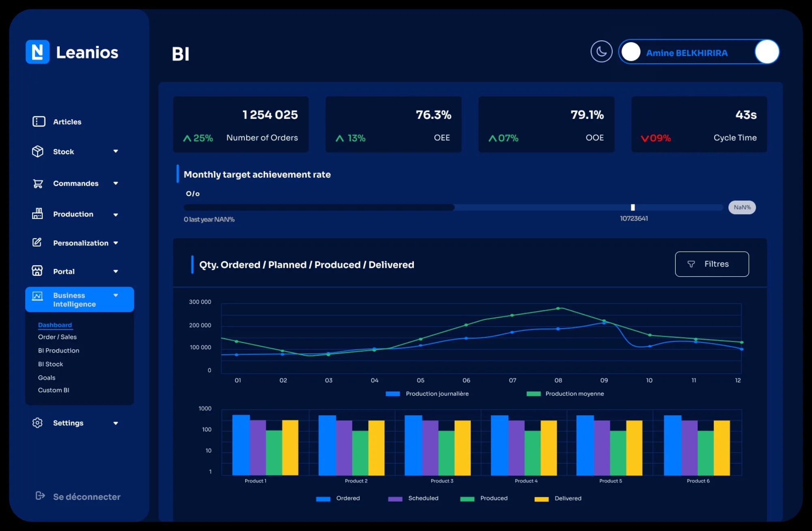Toggle dark mode with the moon button
Screen dimensions: 812x531
coord(601,52)
